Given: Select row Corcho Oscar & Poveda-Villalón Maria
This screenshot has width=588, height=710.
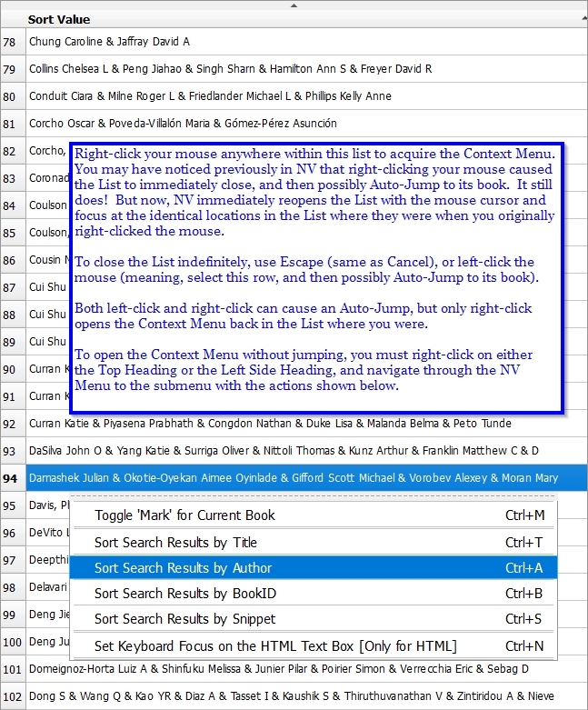Looking at the screenshot, I should point(306,123).
